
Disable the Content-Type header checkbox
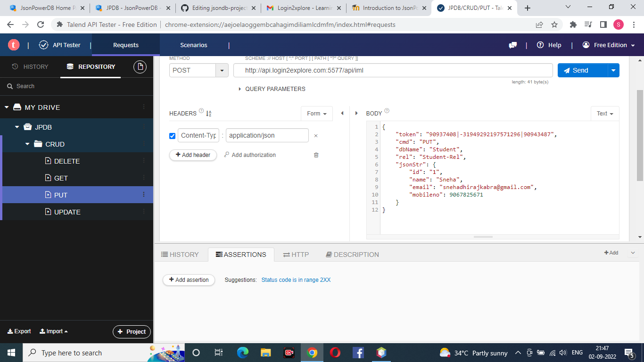(173, 135)
